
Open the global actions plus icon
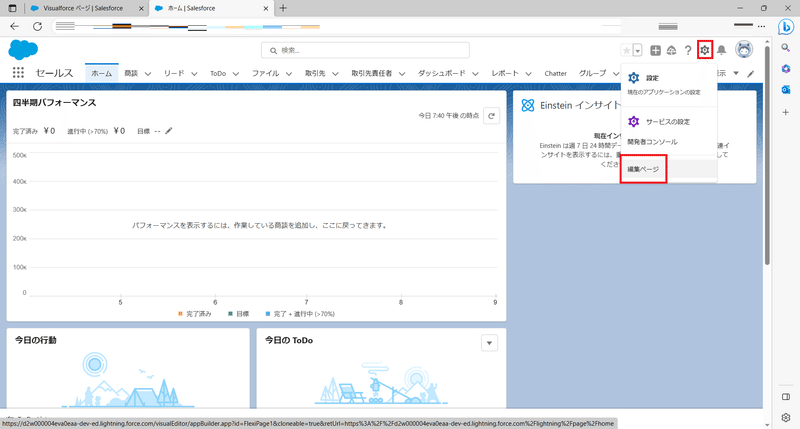pos(655,50)
